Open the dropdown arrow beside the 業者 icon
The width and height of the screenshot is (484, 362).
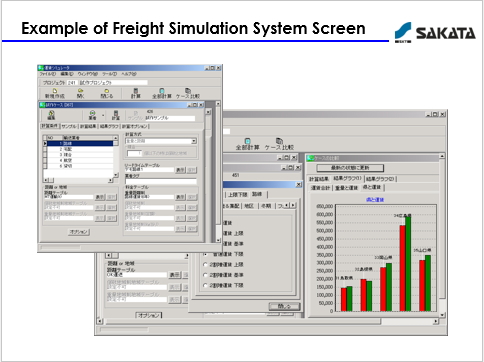[x=103, y=116]
